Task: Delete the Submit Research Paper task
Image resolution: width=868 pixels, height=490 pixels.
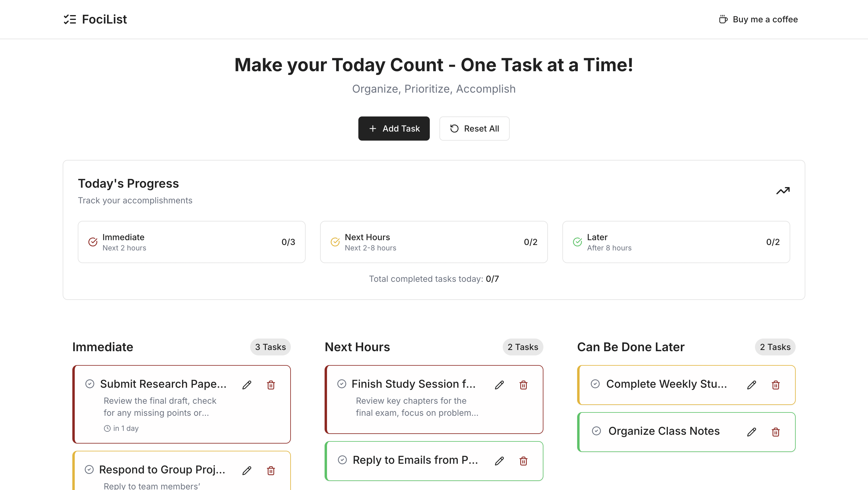Action: 271,385
